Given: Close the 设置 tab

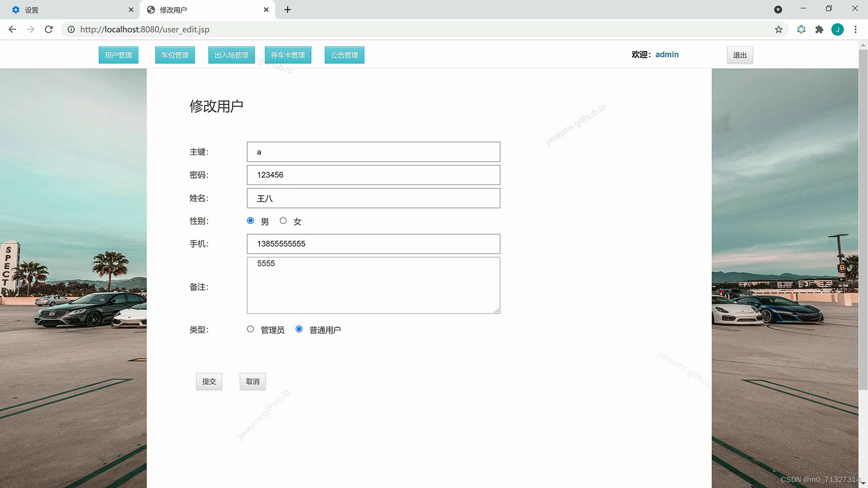Looking at the screenshot, I should pos(131,9).
